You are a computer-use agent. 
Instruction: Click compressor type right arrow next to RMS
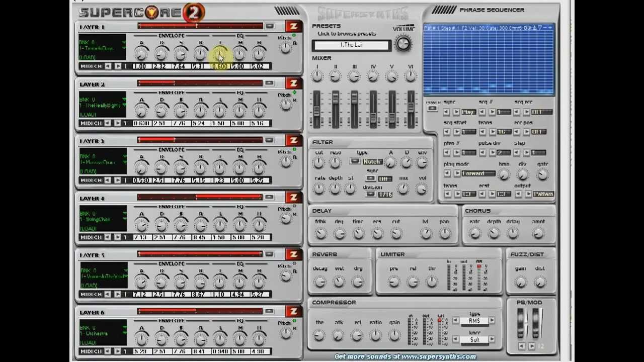coord(492,321)
